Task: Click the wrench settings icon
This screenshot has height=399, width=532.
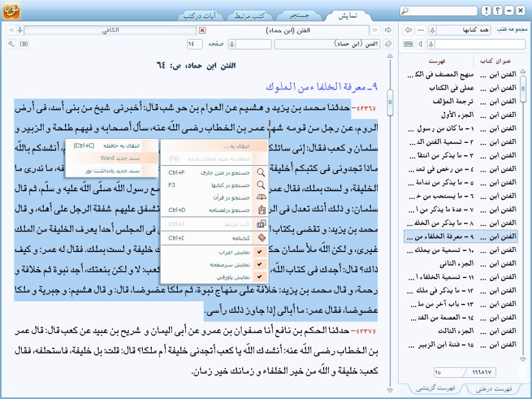Action: 11,44
